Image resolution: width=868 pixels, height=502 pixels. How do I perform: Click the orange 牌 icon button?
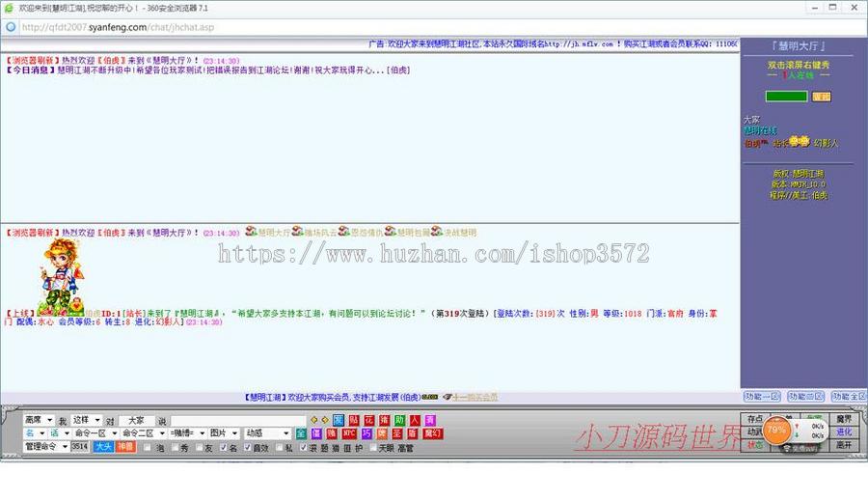pos(382,433)
